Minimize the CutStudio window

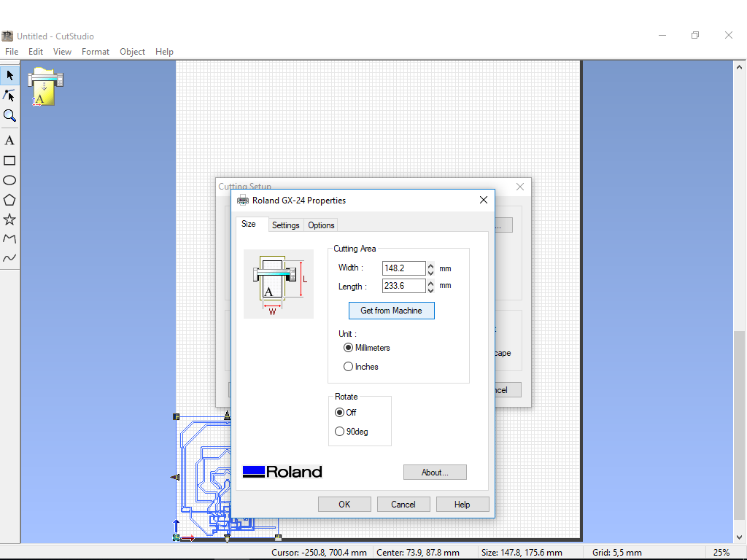point(662,35)
